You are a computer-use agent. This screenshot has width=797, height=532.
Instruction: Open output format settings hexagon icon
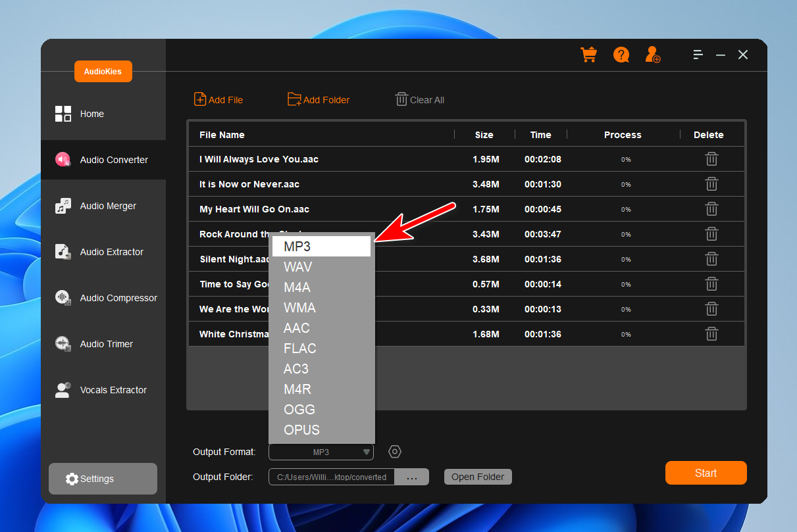coord(394,452)
